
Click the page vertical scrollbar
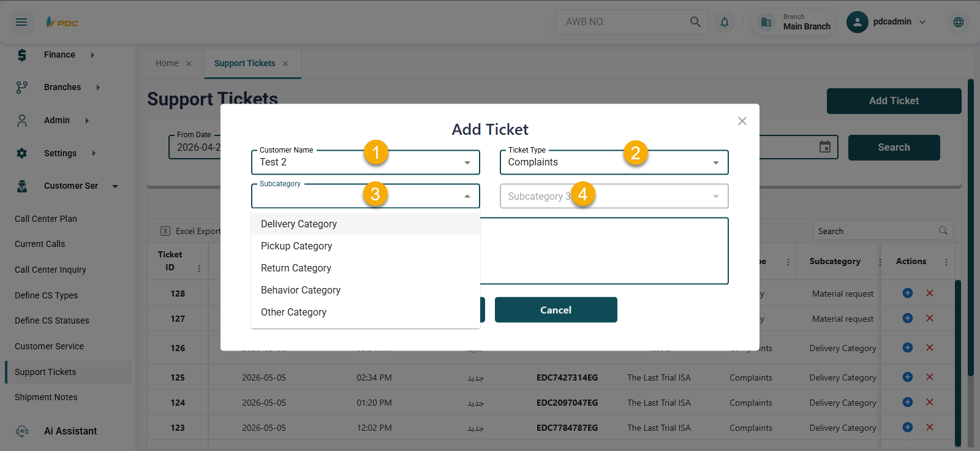tap(971, 227)
